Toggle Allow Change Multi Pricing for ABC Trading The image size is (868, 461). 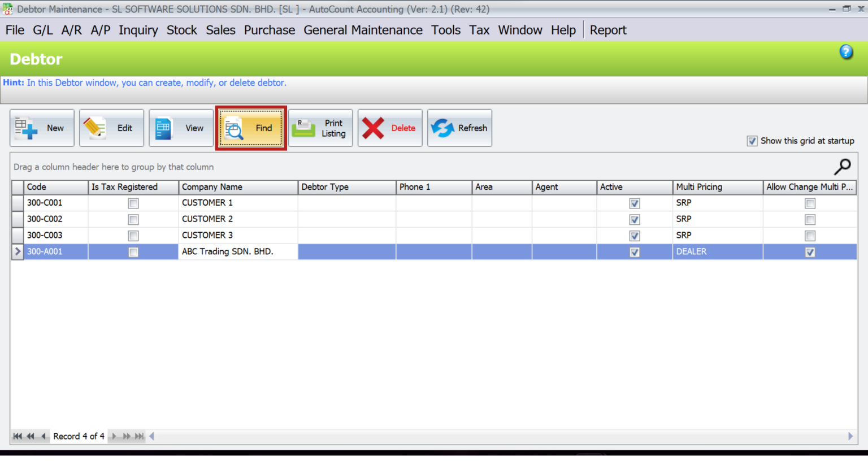pyautogui.click(x=810, y=253)
